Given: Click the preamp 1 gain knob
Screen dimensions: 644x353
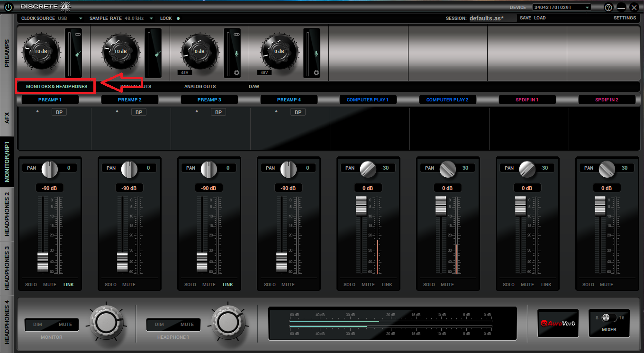Looking at the screenshot, I should (x=41, y=51).
